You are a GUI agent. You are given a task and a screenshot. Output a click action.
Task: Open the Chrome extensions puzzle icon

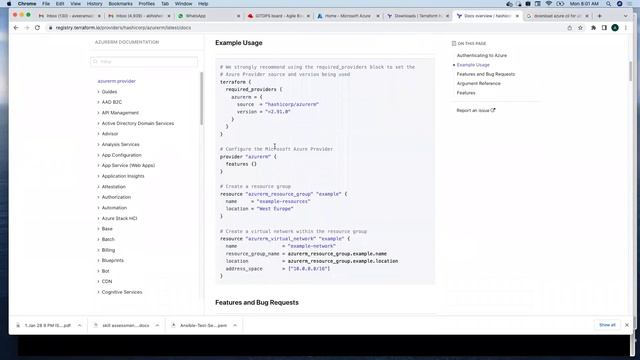coord(593,28)
